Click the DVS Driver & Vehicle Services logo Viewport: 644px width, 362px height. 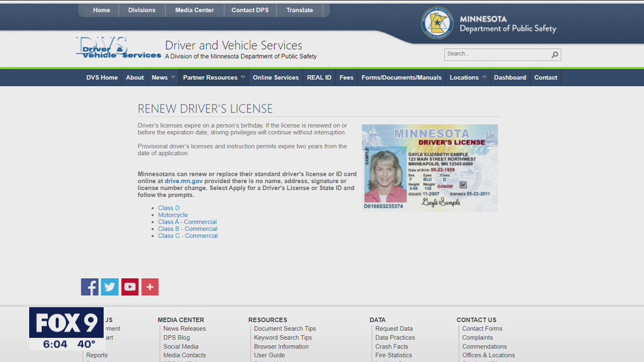[119, 48]
